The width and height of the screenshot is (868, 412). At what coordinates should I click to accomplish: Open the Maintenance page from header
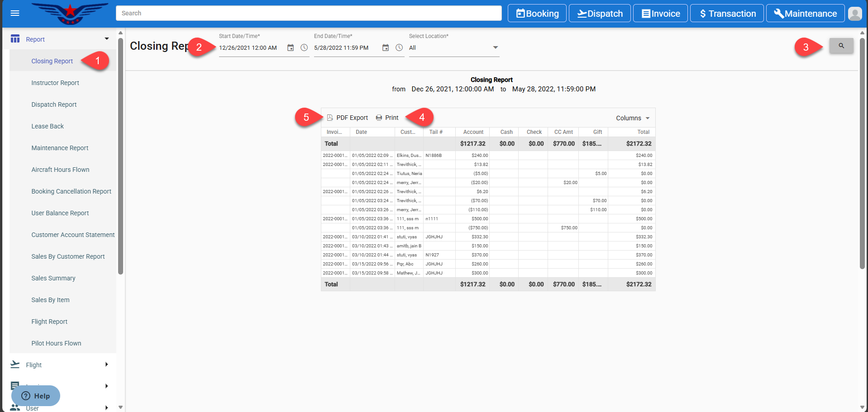pyautogui.click(x=805, y=14)
